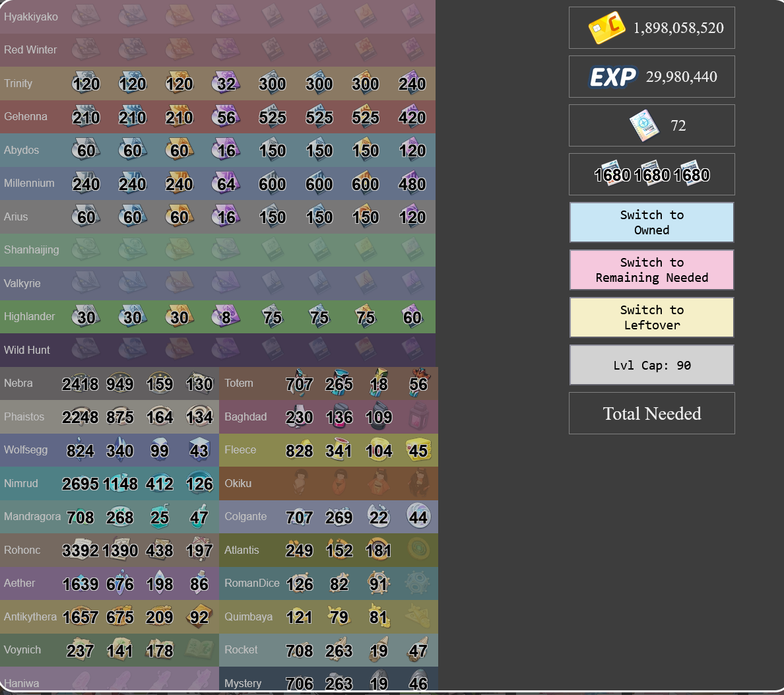
Task: Click the EXP icon
Action: point(613,77)
